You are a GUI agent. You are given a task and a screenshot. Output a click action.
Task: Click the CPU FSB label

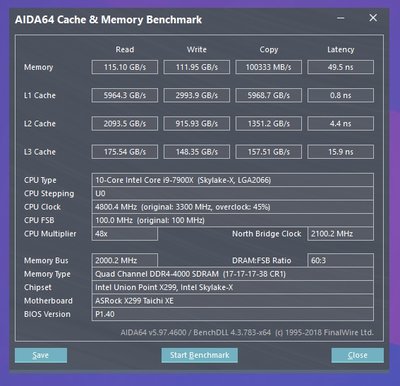[x=39, y=220]
